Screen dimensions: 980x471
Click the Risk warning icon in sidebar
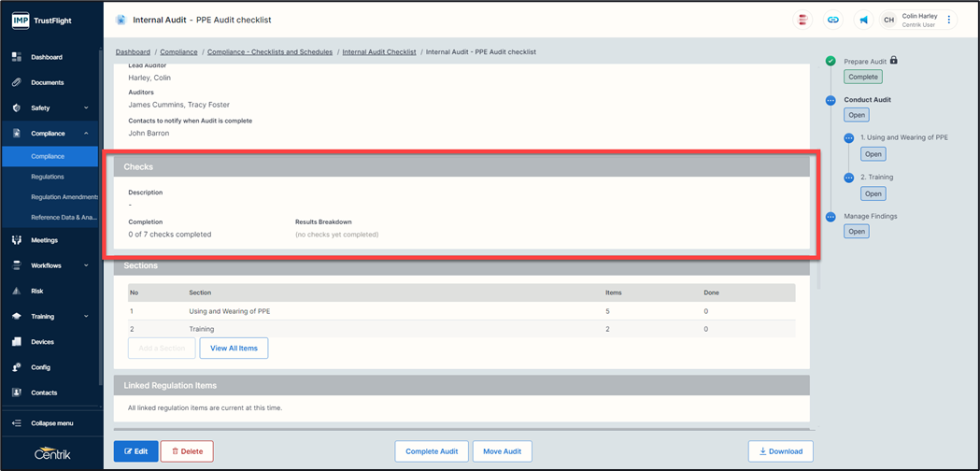(x=17, y=291)
